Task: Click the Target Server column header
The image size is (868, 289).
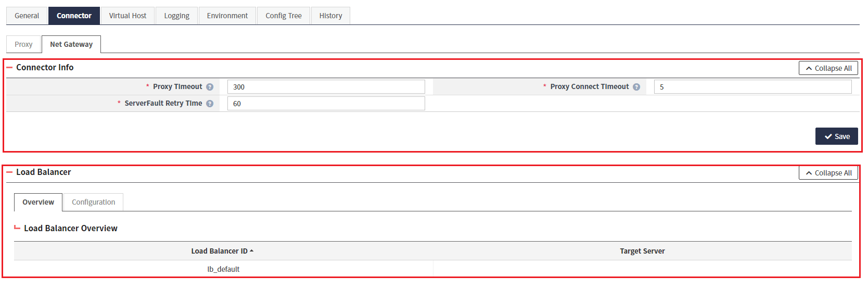Action: click(x=642, y=251)
